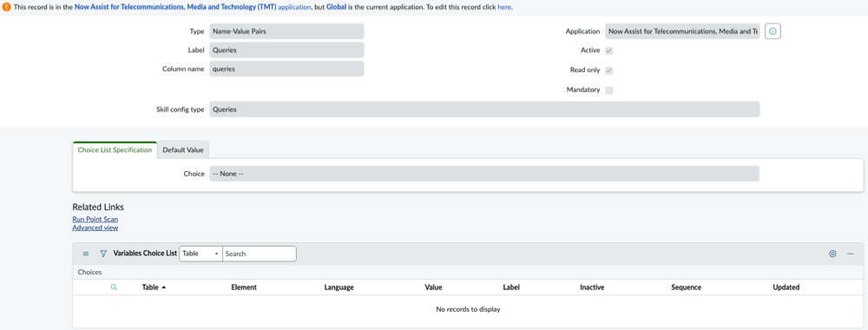Open the list personalize gear icon
868x330 pixels.
click(x=832, y=254)
